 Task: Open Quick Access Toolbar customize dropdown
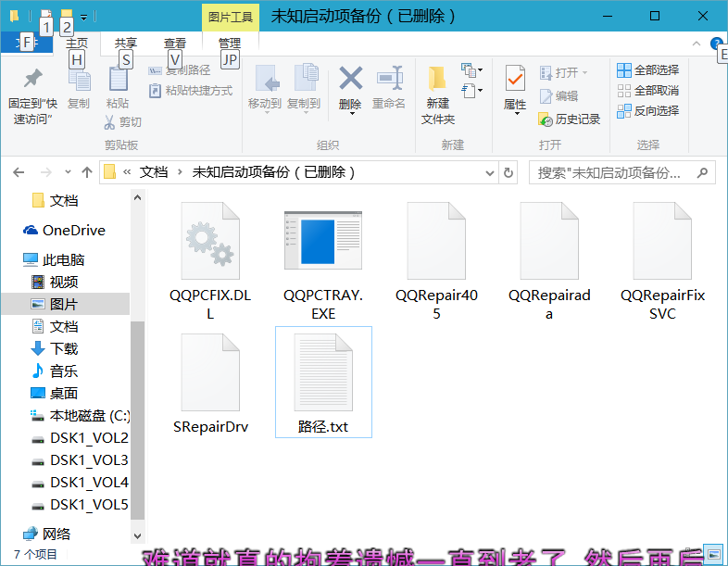[x=84, y=18]
